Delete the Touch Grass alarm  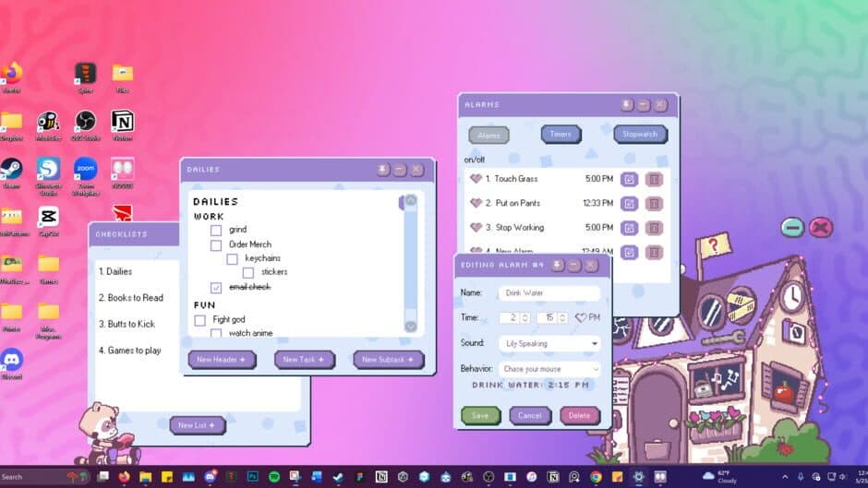click(654, 179)
